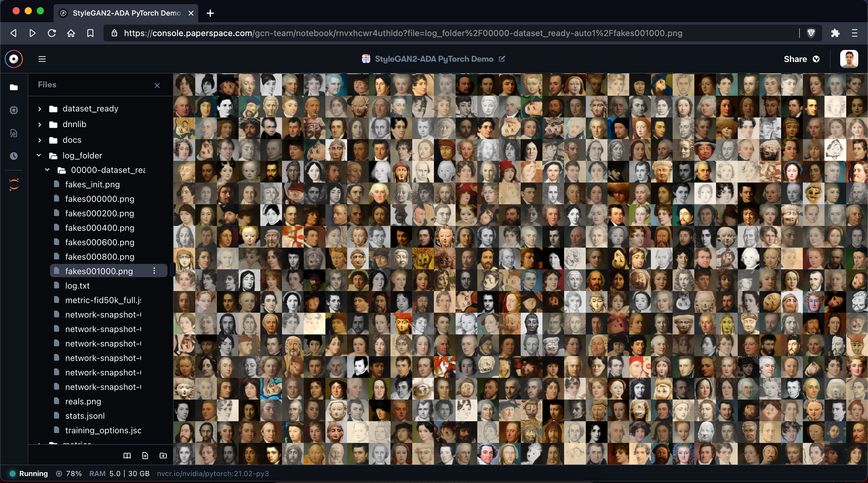The height and width of the screenshot is (483, 868).
Task: Open options menu for fakes001000.png
Action: (154, 271)
